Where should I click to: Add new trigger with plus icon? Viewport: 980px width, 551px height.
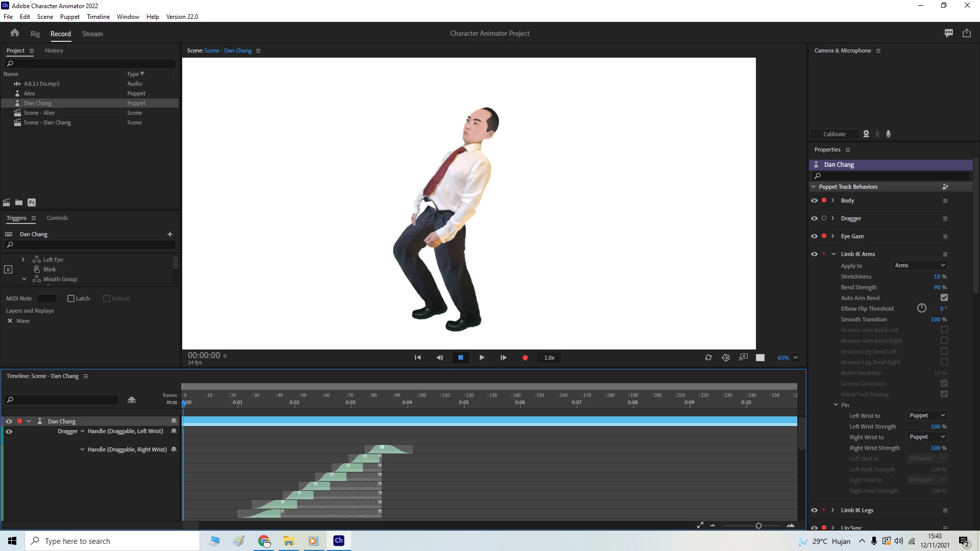tap(170, 234)
